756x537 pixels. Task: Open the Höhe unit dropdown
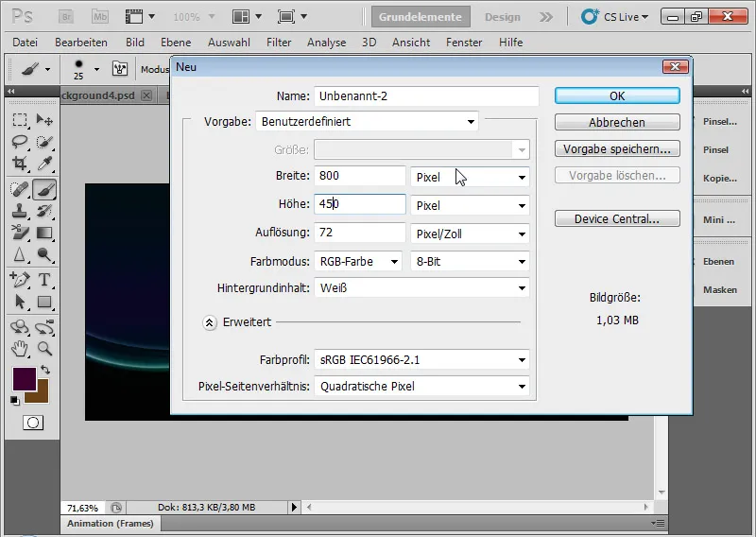(x=470, y=205)
